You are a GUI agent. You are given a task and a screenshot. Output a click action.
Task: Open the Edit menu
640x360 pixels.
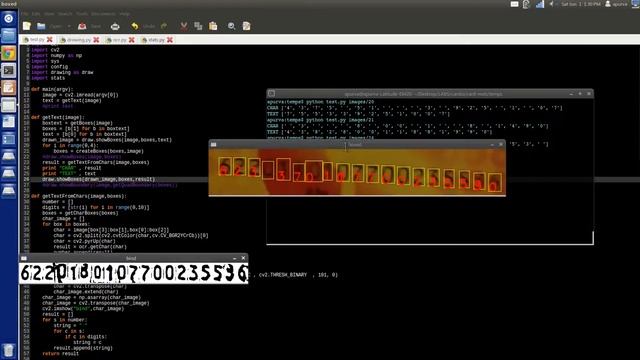pyautogui.click(x=36, y=14)
